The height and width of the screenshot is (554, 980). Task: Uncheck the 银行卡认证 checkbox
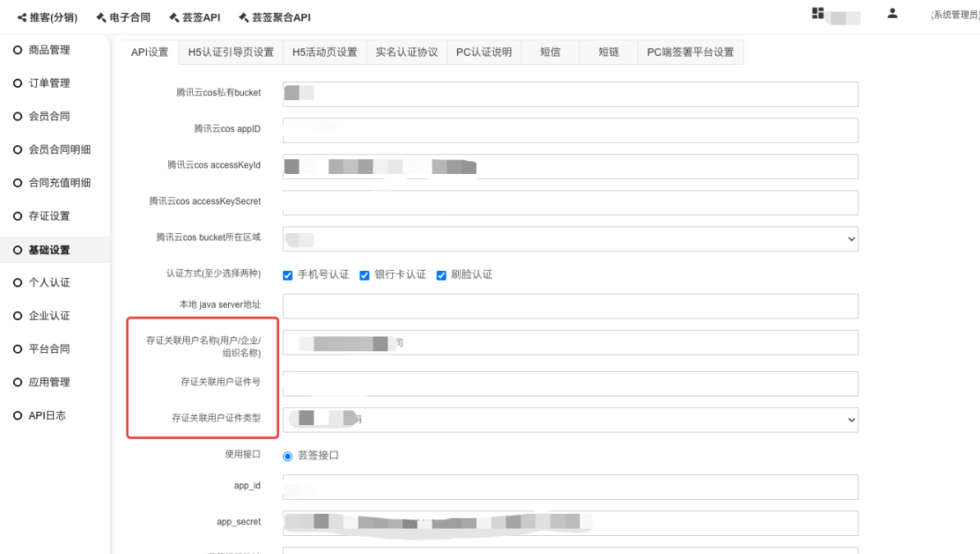tap(364, 275)
